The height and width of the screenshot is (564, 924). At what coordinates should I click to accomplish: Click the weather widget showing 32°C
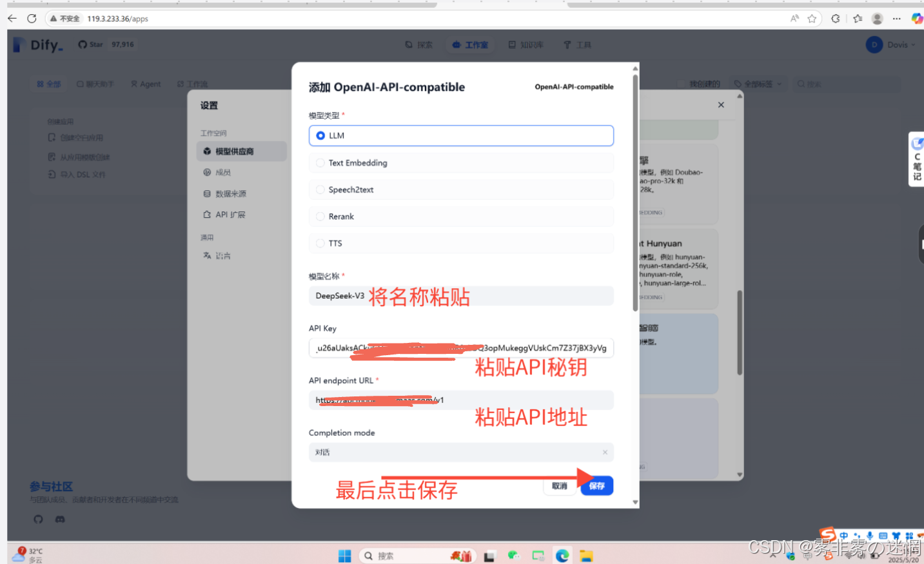click(x=27, y=555)
